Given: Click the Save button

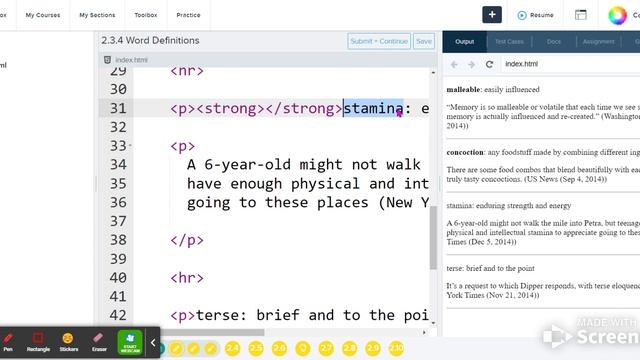Looking at the screenshot, I should pyautogui.click(x=424, y=41).
